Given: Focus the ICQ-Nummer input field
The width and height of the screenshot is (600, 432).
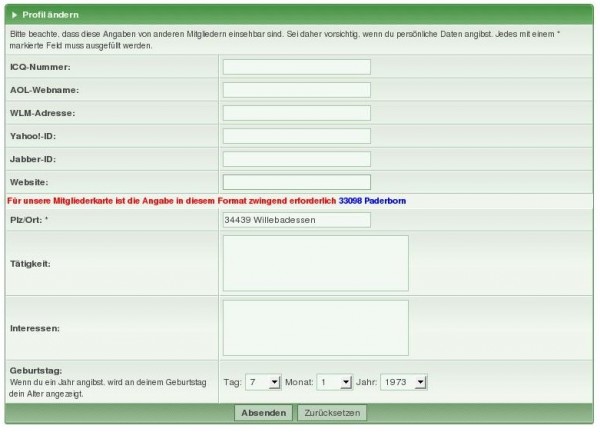Looking at the screenshot, I should tap(296, 67).
